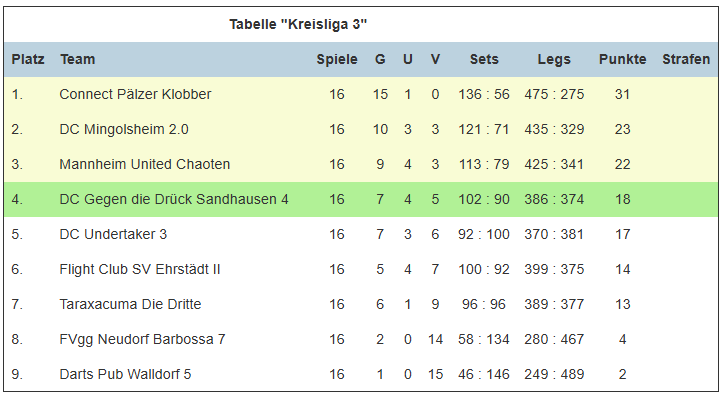The image size is (726, 401).
Task: Click the Tabelle "Kreisliga 3" title
Action: pyautogui.click(x=298, y=24)
